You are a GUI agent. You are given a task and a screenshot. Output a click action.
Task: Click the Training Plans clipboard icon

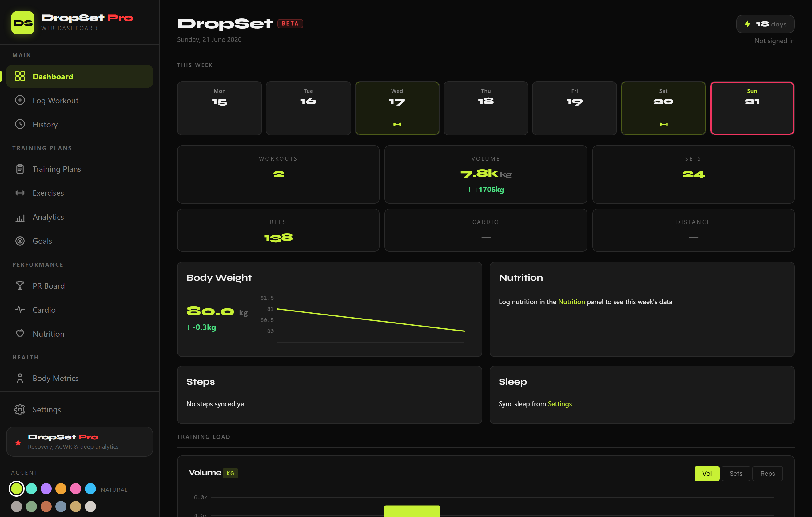[20, 169]
